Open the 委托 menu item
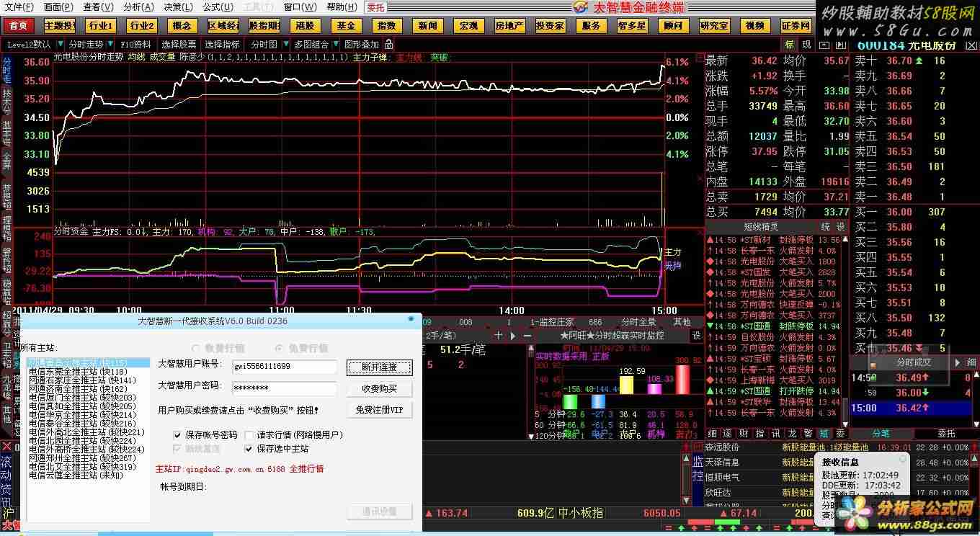Screen dimensions: 980x536 coord(375,7)
